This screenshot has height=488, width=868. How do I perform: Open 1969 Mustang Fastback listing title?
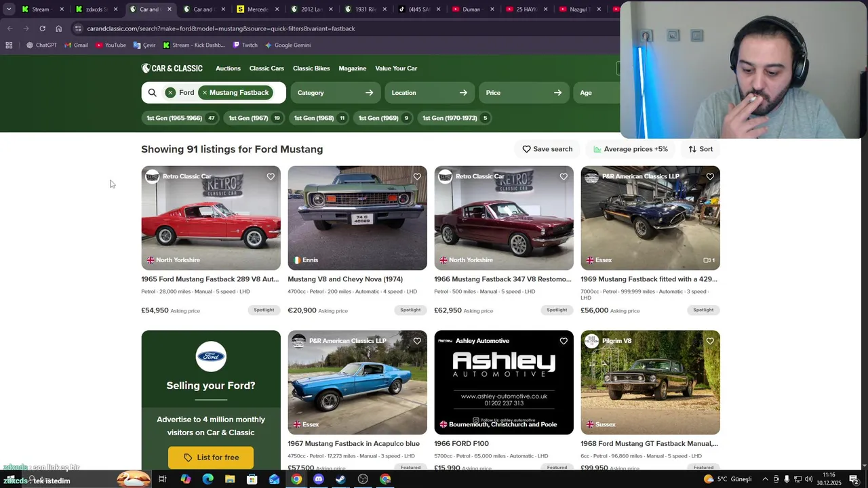pos(650,279)
